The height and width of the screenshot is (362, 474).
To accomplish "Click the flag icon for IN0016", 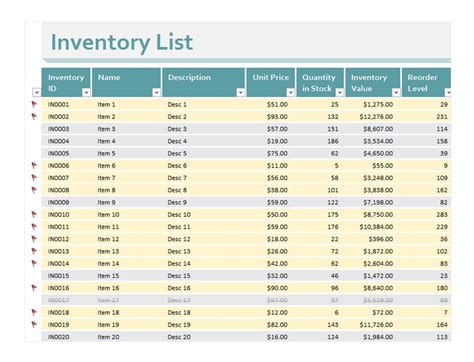I will [x=34, y=288].
